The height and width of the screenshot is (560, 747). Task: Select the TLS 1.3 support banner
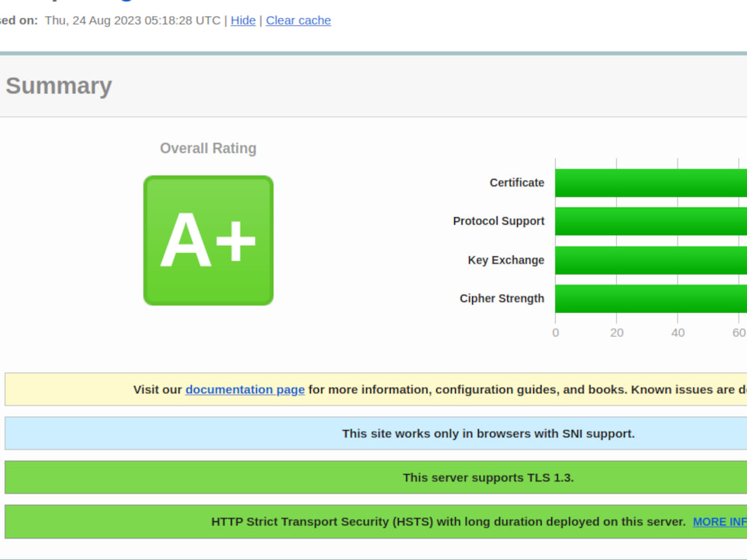(x=488, y=477)
